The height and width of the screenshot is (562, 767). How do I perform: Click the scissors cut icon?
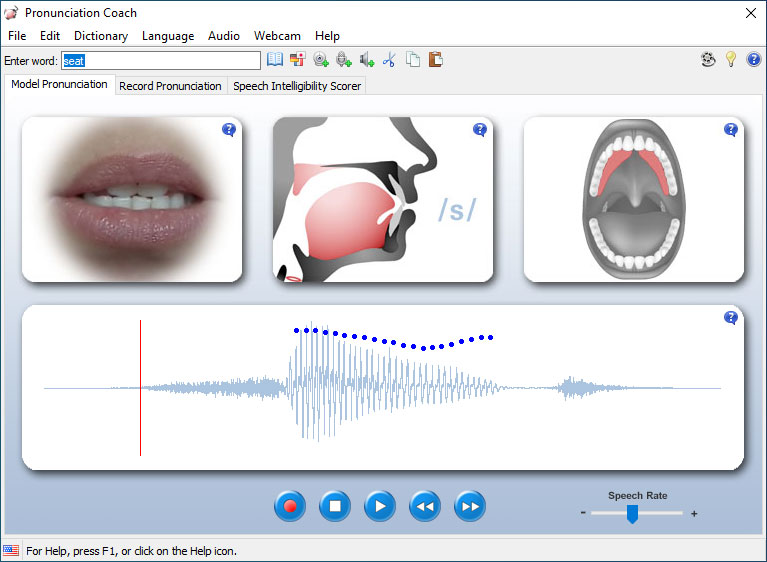389,60
